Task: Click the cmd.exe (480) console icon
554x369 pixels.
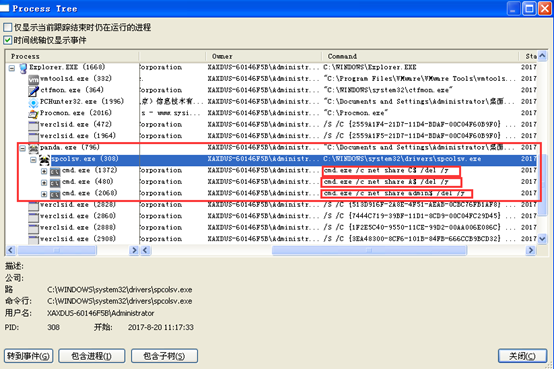Action: pyautogui.click(x=55, y=183)
